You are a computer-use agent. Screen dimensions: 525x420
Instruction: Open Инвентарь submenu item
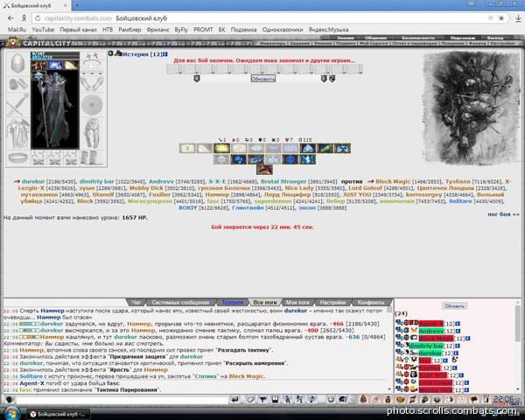(x=271, y=43)
